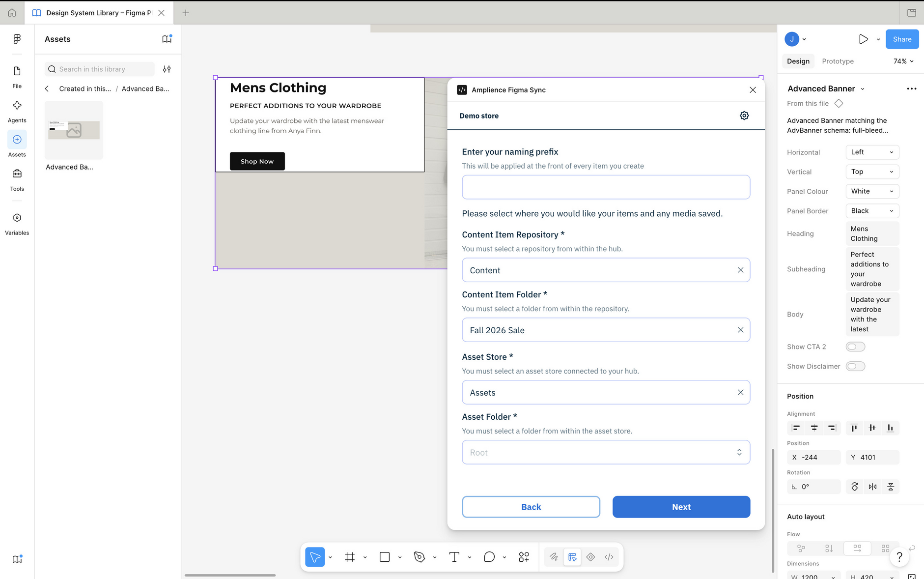Image resolution: width=924 pixels, height=579 pixels.
Task: Click the naming prefix input field
Action: (x=606, y=187)
